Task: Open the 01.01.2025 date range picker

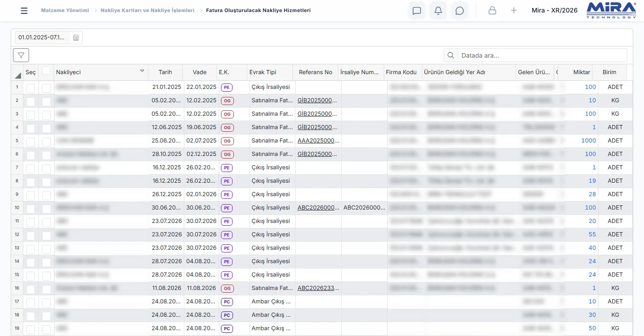Action: coord(49,38)
